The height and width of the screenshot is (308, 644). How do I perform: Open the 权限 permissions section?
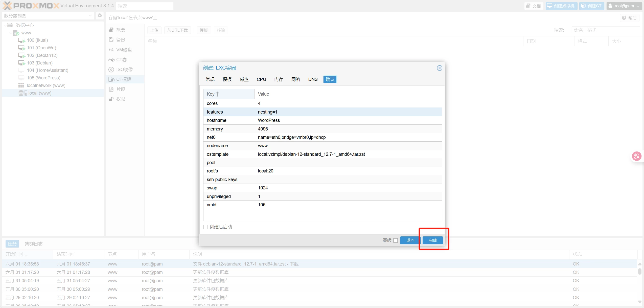(121, 99)
